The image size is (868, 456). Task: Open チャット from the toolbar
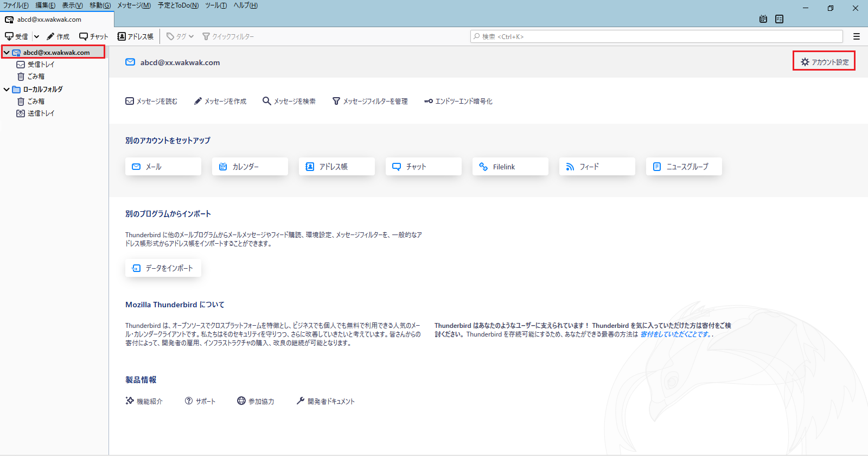(94, 36)
